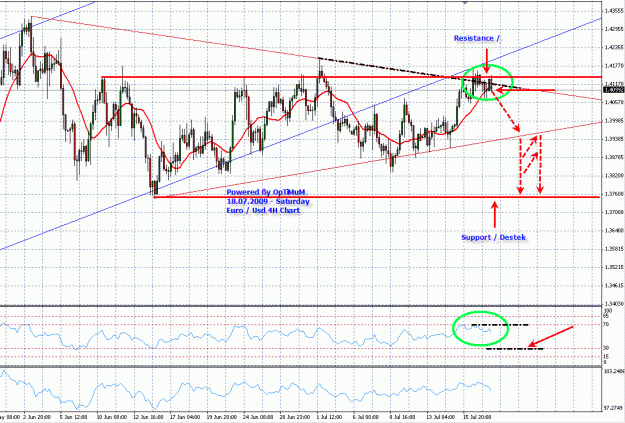Viewport: 625px width, 423px height.
Task: Select the 'Euro / Usd 4H Chart' label
Action: point(263,210)
